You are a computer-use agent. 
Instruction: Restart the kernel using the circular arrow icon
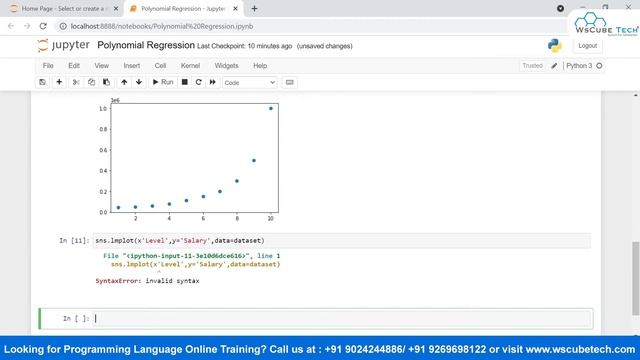click(x=198, y=82)
